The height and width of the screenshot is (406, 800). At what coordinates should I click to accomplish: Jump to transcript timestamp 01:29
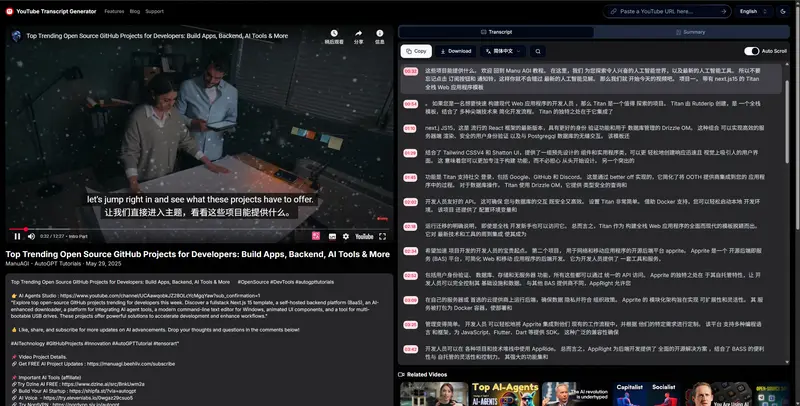click(411, 153)
